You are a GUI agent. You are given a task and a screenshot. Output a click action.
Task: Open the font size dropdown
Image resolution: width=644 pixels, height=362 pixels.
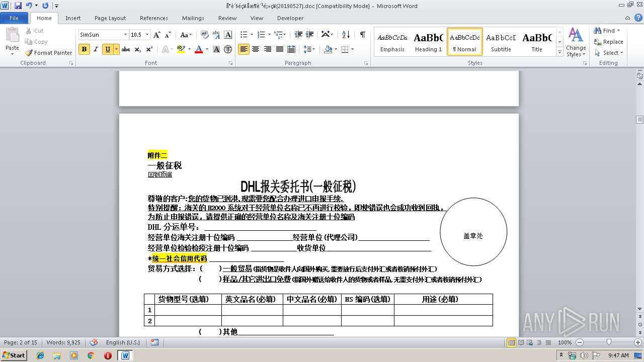point(147,35)
